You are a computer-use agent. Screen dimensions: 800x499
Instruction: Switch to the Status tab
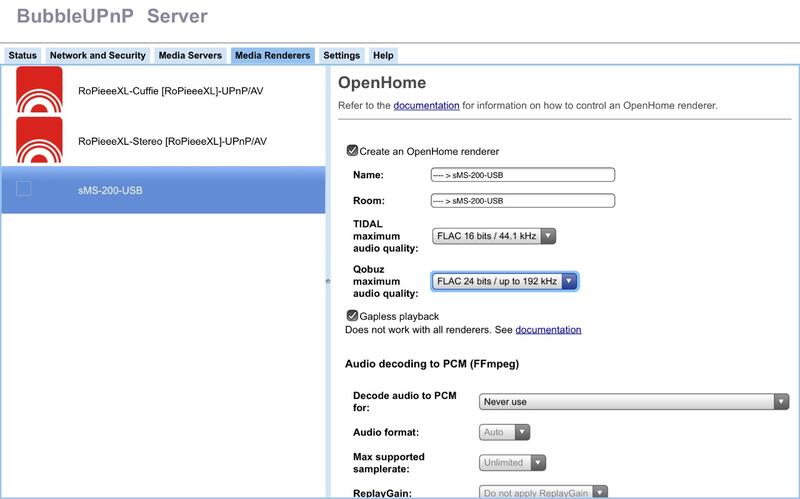point(22,56)
